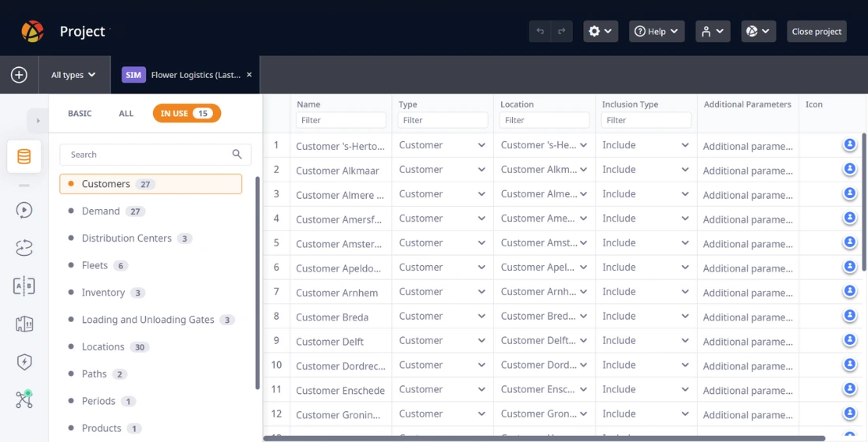The image size is (868, 442).
Task: Open Additional parameters for Customer Alkmaar
Action: pos(748,170)
